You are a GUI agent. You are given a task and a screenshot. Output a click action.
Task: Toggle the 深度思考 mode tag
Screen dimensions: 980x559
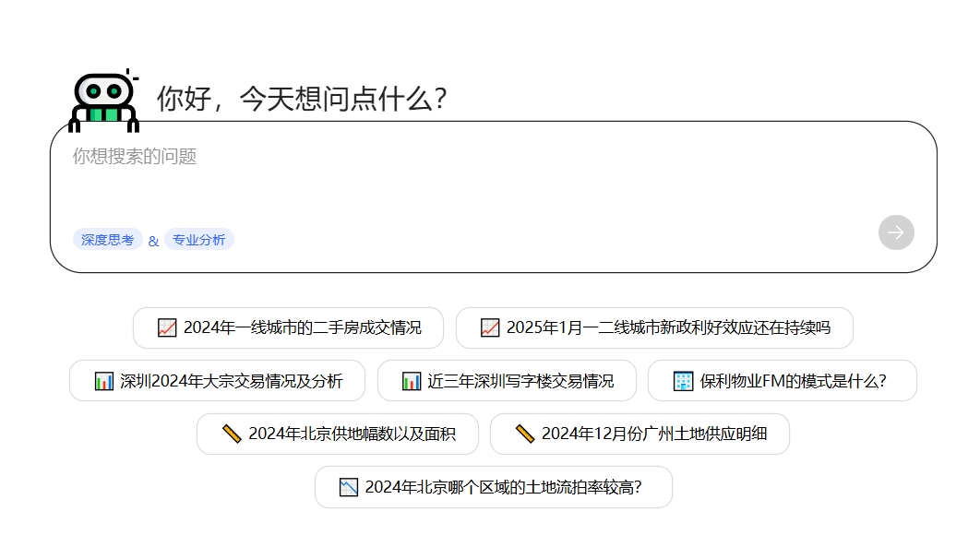(x=107, y=240)
